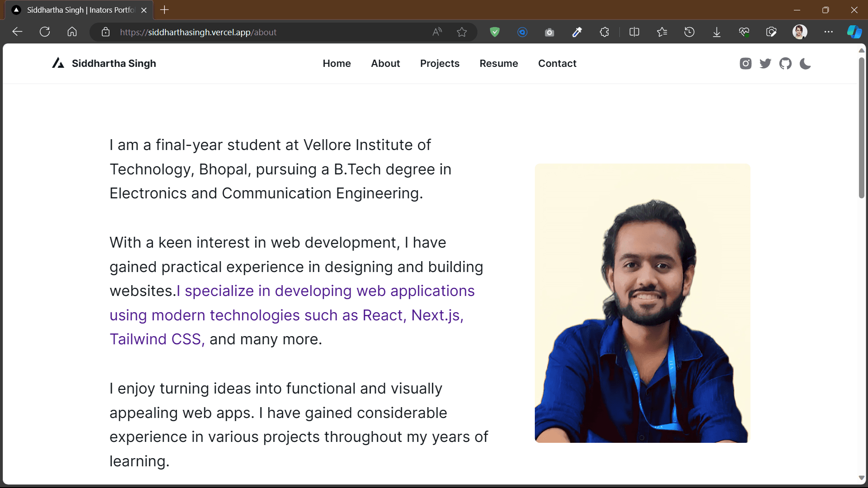868x488 pixels.
Task: Show the Downloads panel
Action: click(x=717, y=32)
